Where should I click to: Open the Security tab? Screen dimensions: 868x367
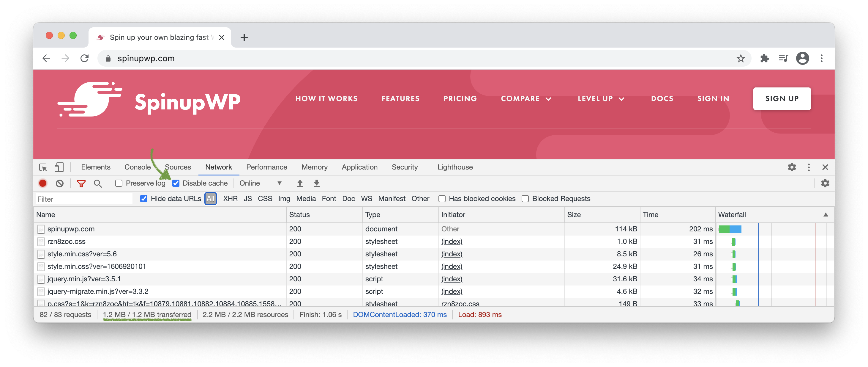(404, 167)
